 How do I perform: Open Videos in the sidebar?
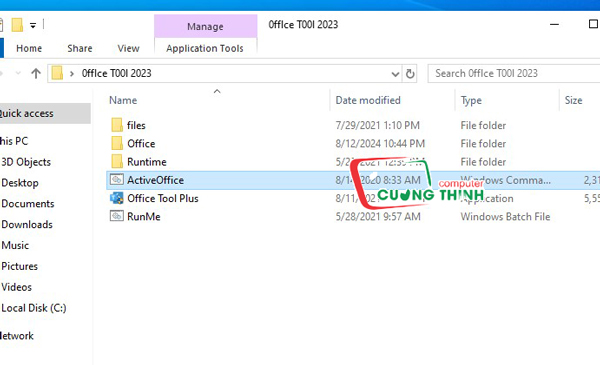point(16,287)
